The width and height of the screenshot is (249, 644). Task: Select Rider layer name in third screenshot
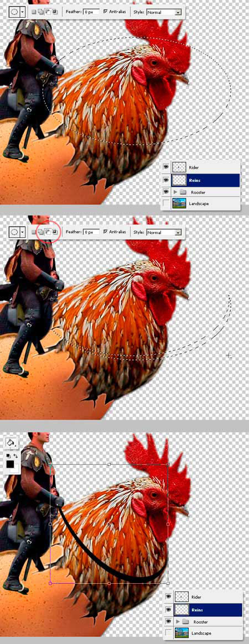(x=196, y=597)
